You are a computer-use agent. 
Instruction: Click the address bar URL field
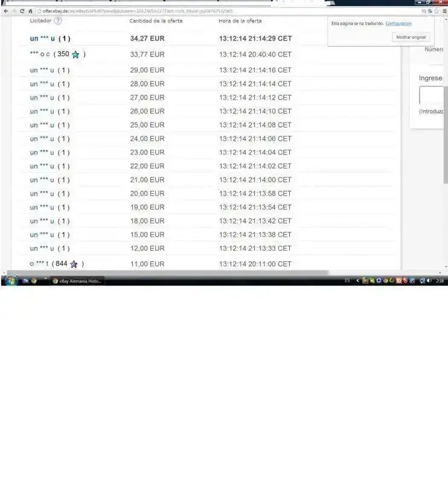(181, 11)
